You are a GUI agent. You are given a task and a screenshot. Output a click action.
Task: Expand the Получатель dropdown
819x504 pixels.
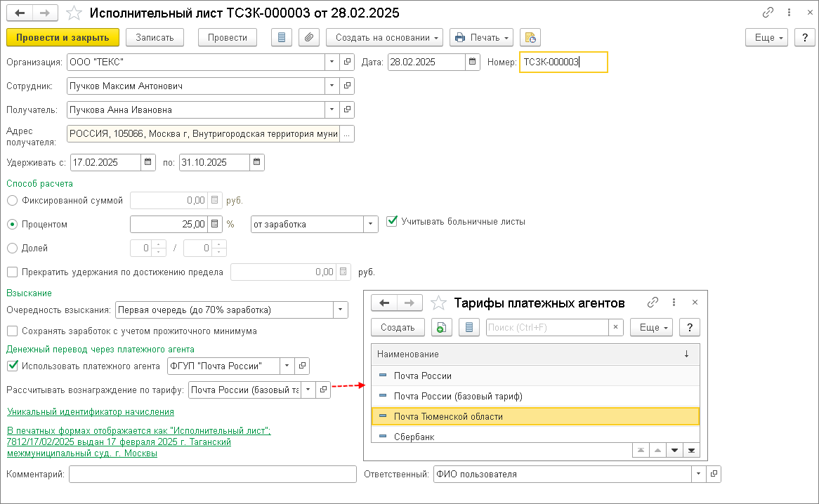tap(332, 110)
